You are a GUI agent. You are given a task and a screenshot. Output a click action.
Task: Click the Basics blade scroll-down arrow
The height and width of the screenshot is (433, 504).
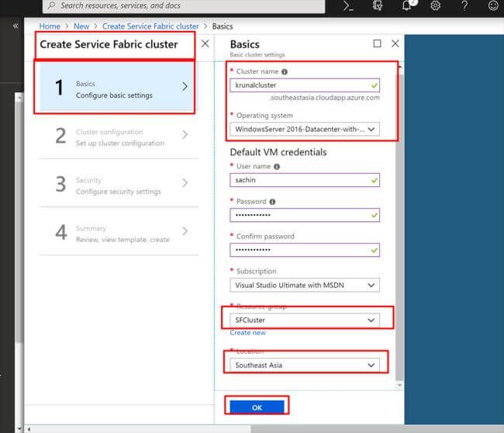coord(399,385)
